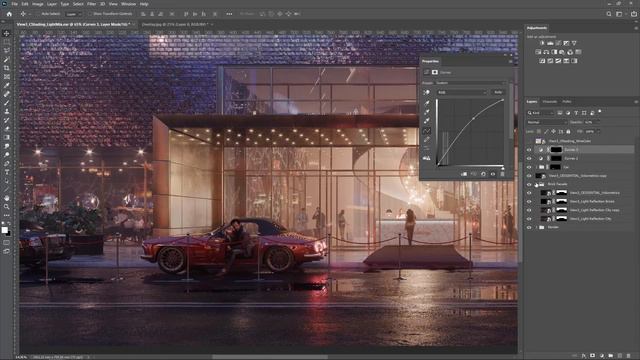Open the Auto-Select Layer dropdown in the options bar
This screenshot has height=360, width=640.
(73, 14)
